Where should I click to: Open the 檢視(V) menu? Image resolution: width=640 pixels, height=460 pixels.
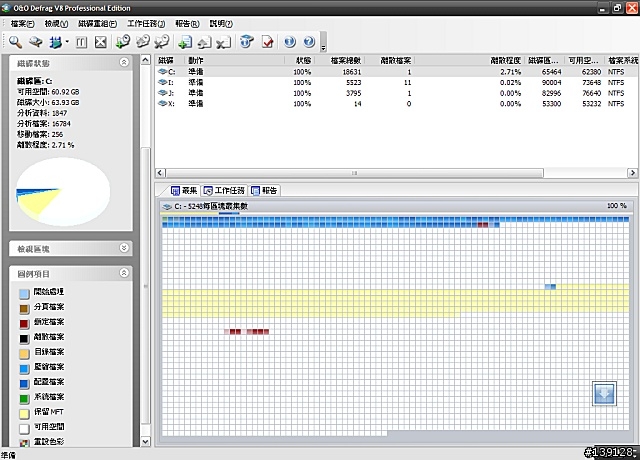(56, 24)
